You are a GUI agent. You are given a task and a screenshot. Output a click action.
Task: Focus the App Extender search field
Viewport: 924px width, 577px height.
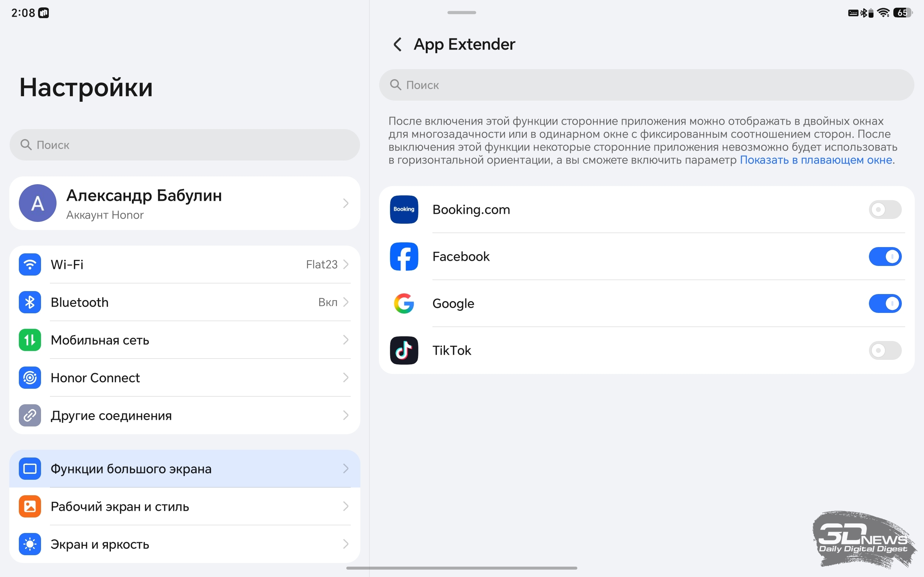pos(646,85)
